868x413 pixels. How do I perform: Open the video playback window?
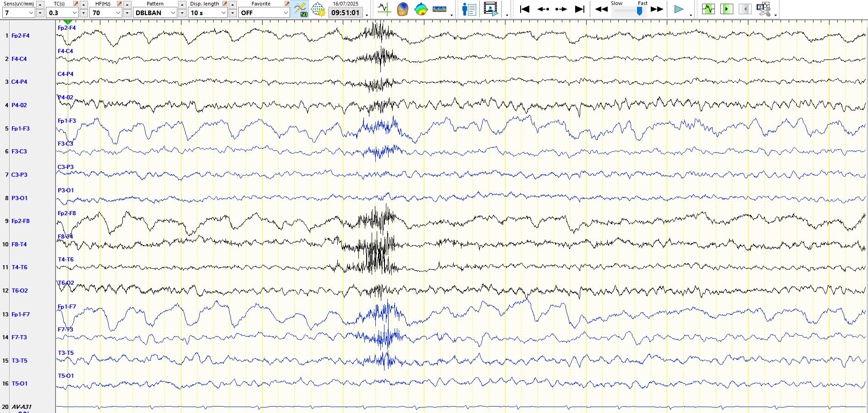tap(490, 9)
